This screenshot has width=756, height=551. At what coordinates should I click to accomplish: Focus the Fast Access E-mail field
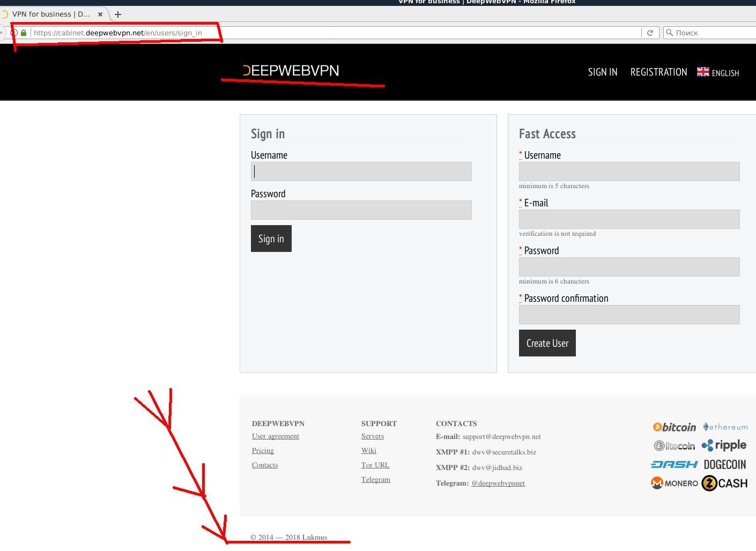[629, 219]
